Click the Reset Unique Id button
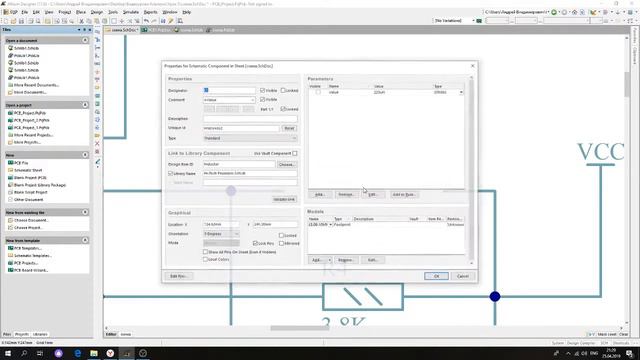 (289, 128)
